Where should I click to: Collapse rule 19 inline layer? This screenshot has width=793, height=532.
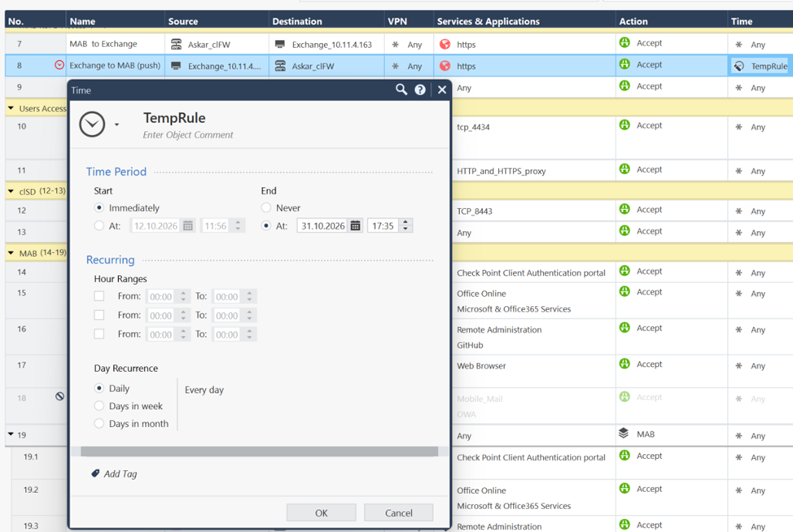point(11,434)
